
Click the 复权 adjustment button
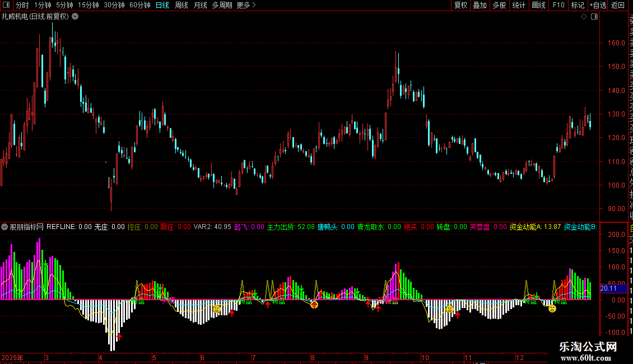tap(460, 5)
